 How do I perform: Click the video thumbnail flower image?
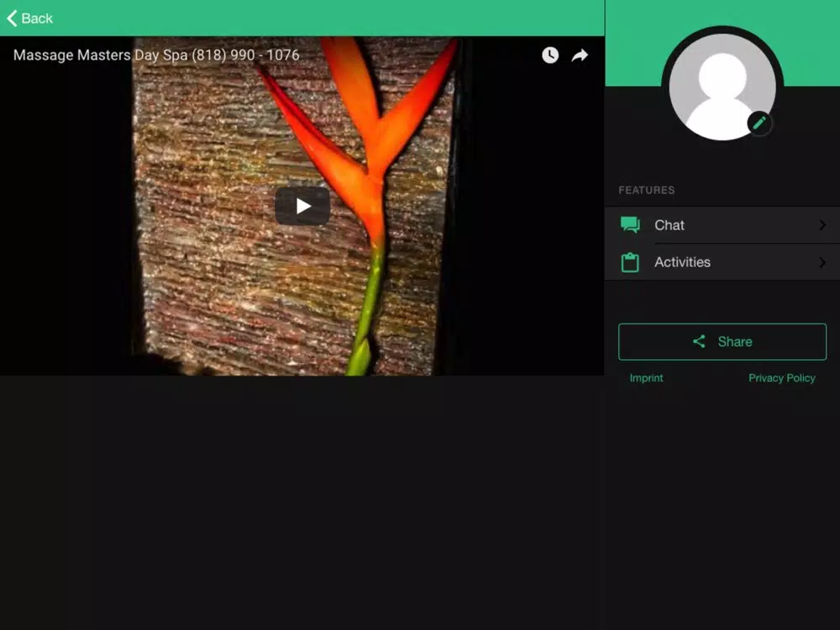coord(302,207)
